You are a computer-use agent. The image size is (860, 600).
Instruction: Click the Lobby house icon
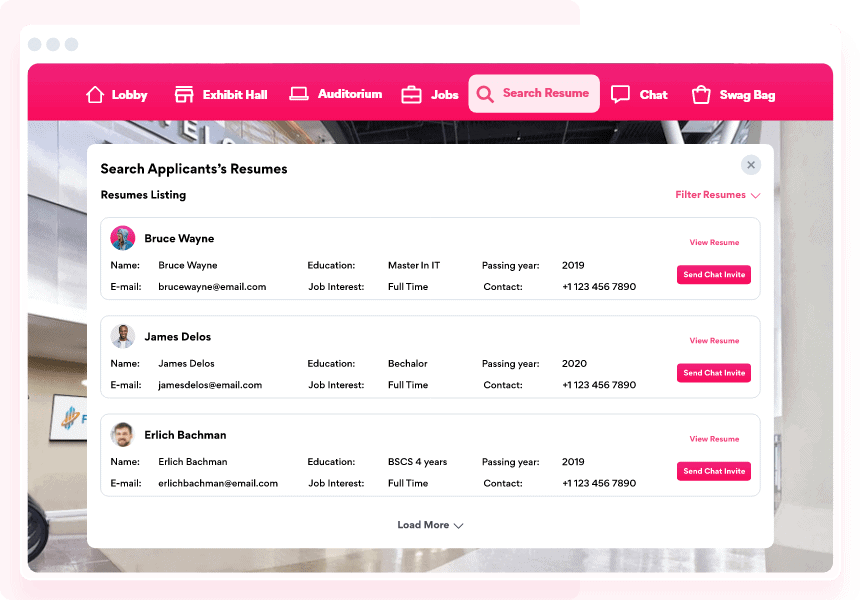click(x=95, y=94)
